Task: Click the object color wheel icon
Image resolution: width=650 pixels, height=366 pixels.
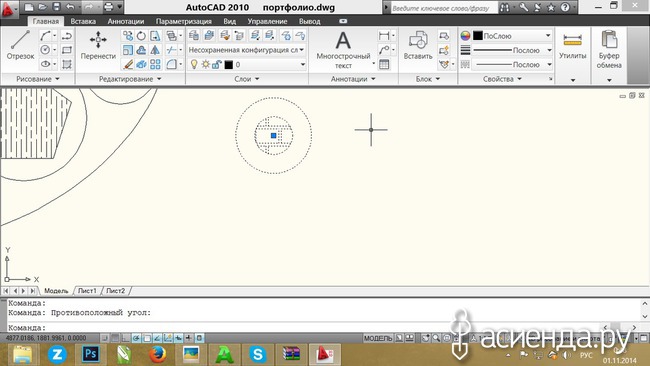Action: pos(465,36)
